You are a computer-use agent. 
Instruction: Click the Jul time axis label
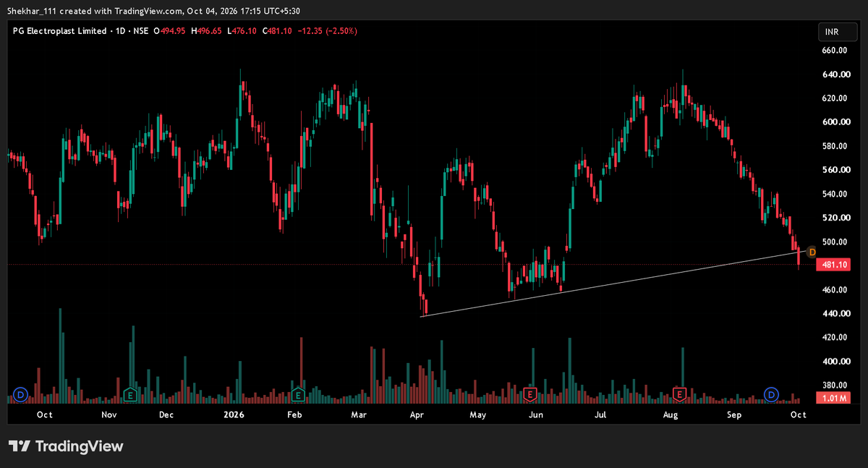point(600,415)
